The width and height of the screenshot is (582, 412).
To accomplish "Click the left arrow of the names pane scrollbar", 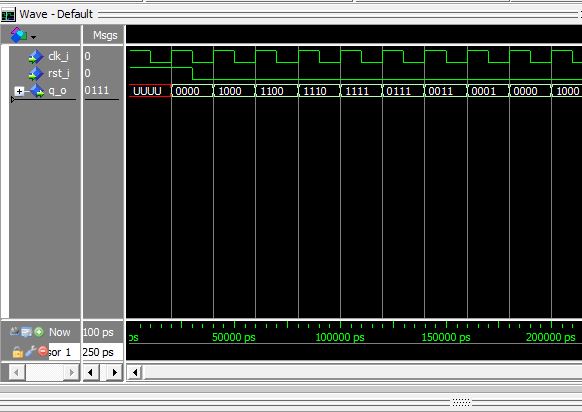I will click(16, 372).
